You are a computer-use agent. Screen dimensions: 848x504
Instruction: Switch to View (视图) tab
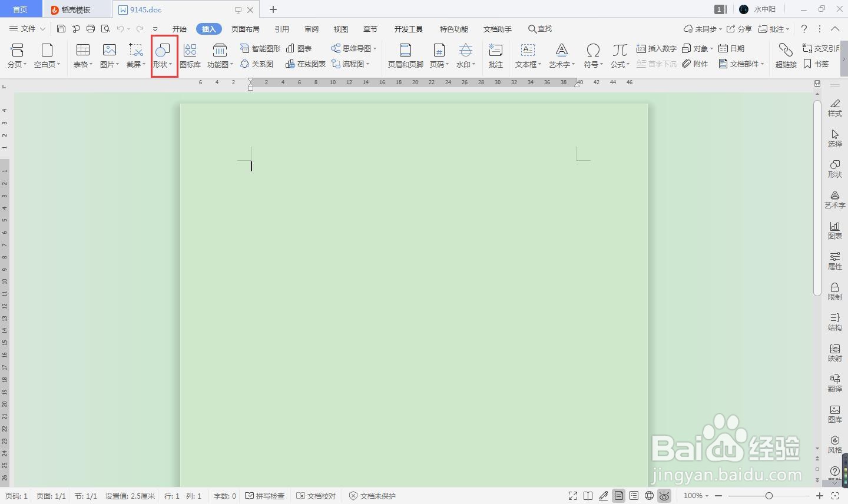coord(341,29)
